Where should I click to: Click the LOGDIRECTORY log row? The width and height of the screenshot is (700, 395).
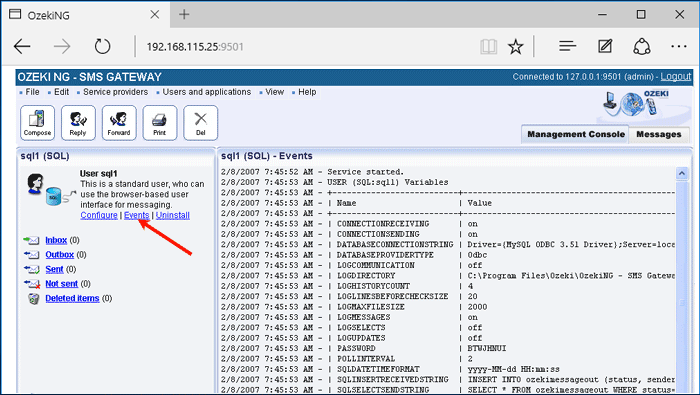click(448, 275)
